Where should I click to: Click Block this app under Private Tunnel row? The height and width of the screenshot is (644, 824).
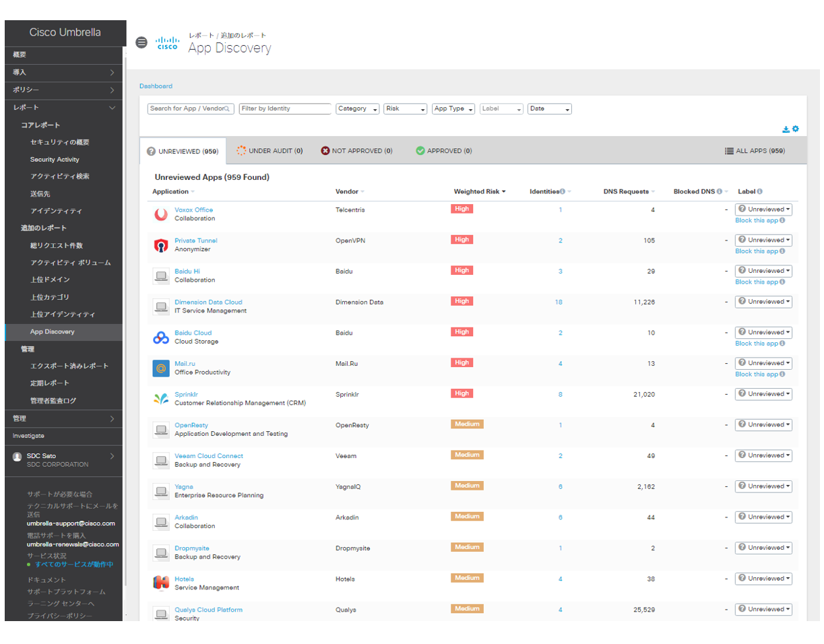(x=757, y=251)
